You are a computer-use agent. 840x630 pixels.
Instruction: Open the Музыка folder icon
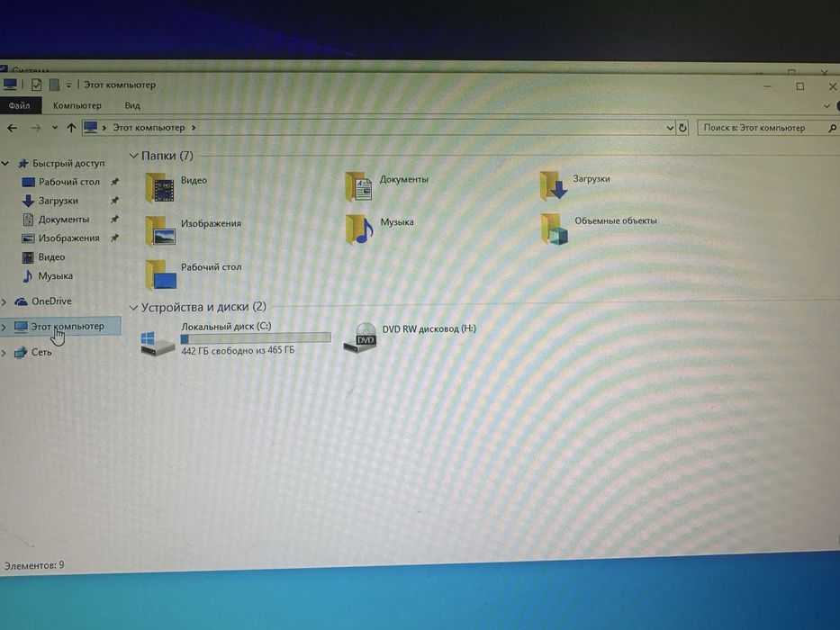(359, 229)
